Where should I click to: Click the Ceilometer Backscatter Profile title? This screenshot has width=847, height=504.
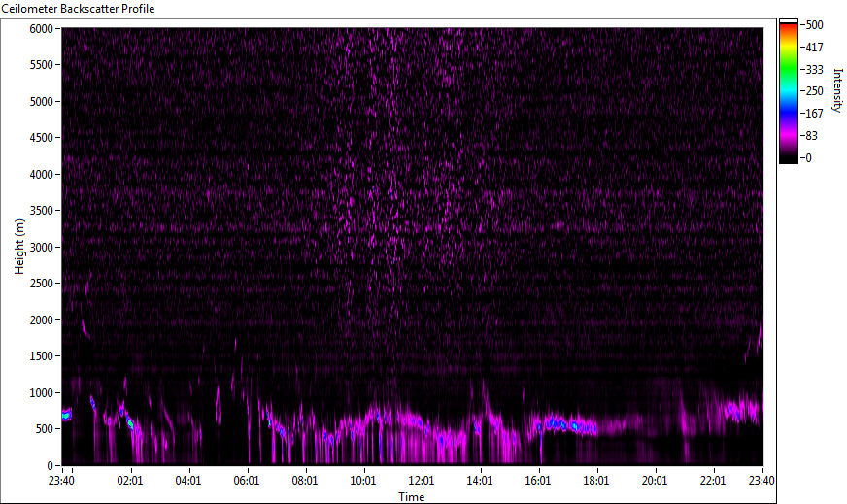click(78, 9)
